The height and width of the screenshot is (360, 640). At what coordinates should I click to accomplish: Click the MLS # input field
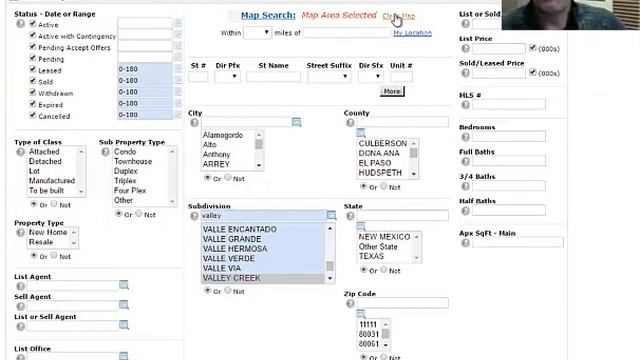click(x=509, y=104)
